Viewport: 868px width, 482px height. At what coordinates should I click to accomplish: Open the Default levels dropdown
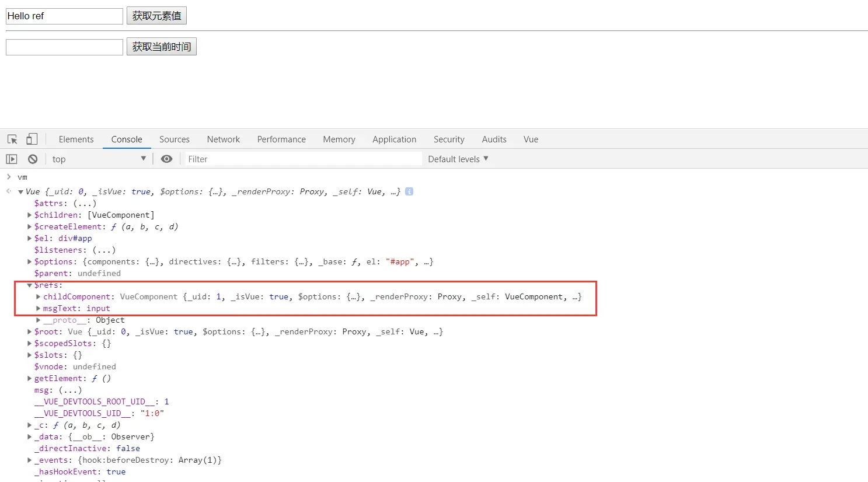click(458, 159)
